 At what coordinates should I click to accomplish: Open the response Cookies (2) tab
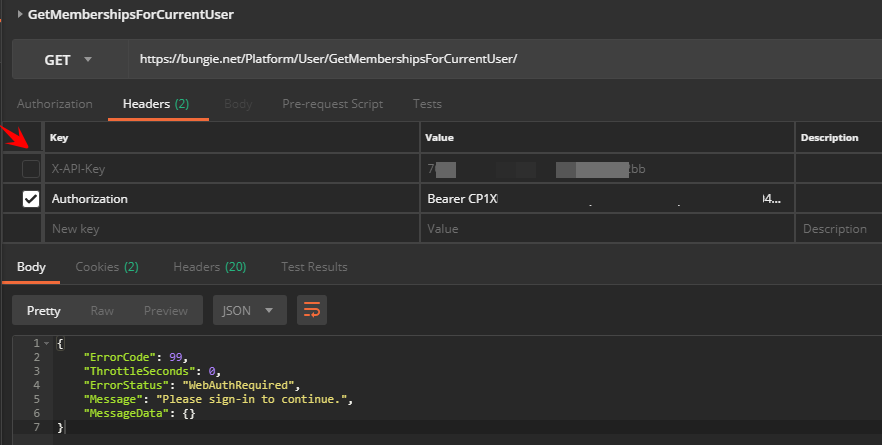click(107, 267)
